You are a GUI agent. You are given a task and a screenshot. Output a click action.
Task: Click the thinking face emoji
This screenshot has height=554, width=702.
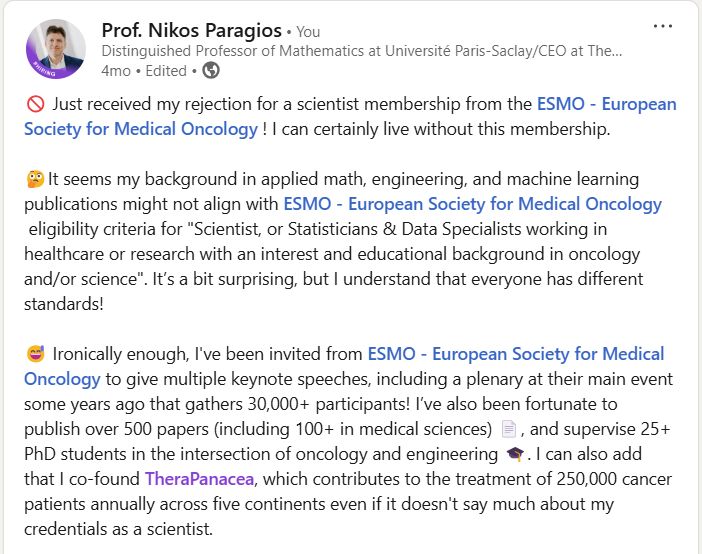coord(35,179)
